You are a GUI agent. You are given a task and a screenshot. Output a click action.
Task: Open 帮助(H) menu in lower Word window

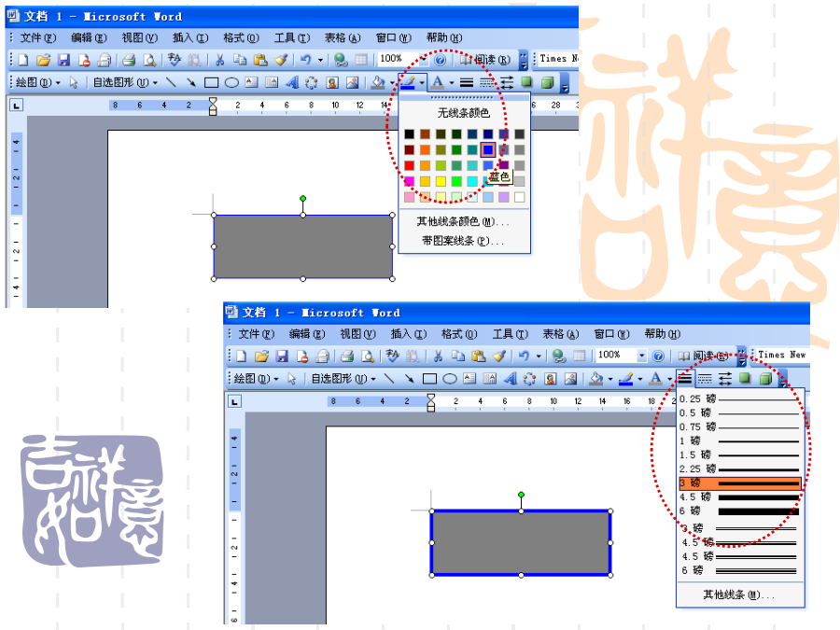[663, 334]
